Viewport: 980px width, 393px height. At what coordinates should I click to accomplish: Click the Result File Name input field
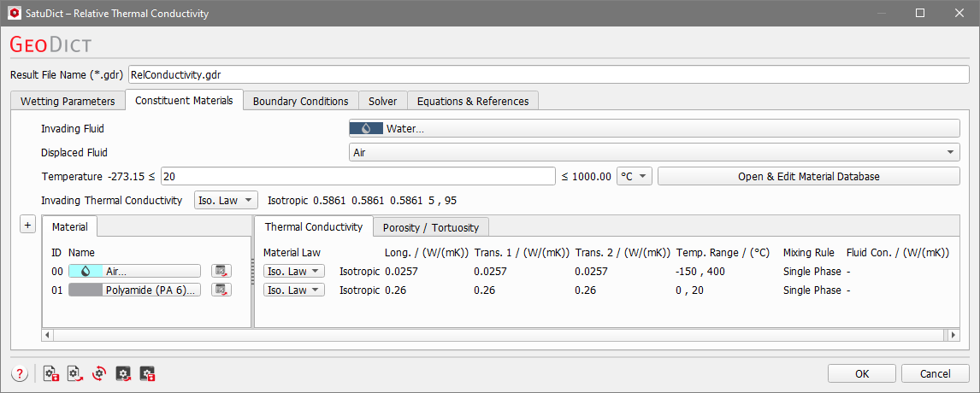pyautogui.click(x=548, y=74)
